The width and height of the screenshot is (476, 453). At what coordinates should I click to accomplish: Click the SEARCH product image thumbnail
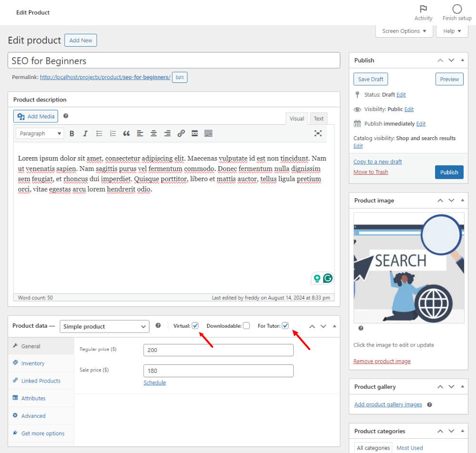point(408,268)
